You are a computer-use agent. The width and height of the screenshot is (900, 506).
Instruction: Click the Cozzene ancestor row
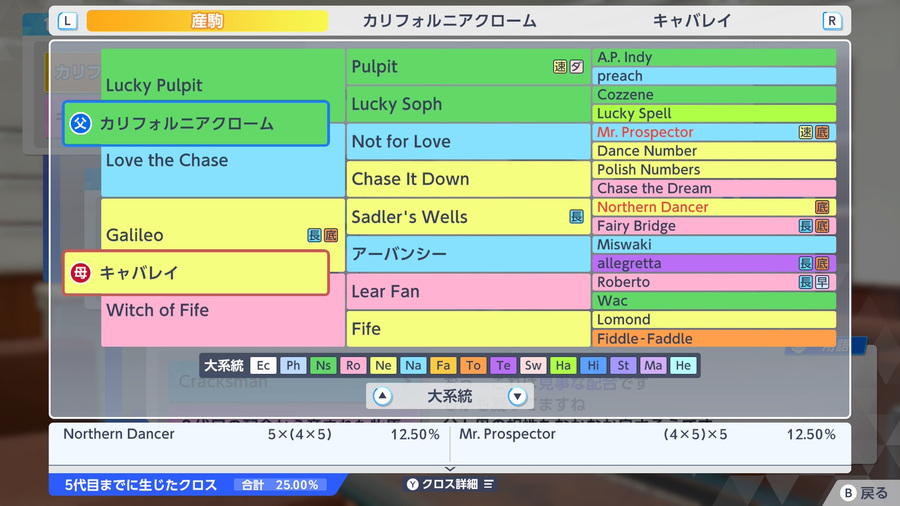714,95
